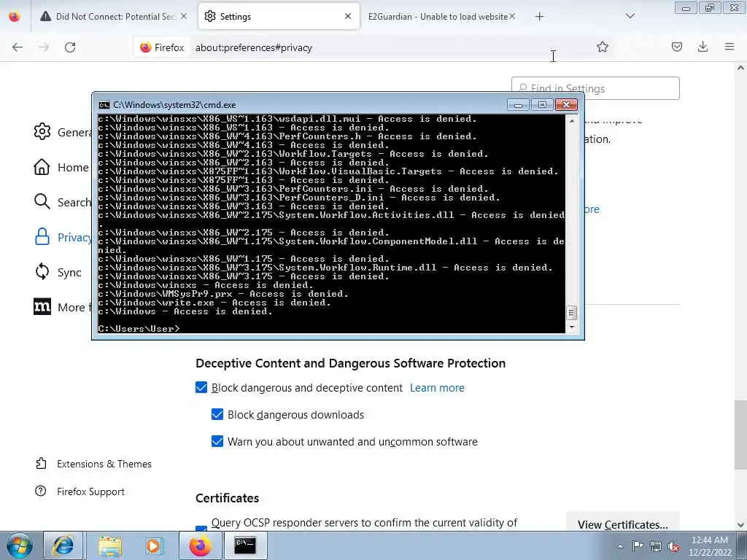Open Privacy & Security category

point(62,237)
